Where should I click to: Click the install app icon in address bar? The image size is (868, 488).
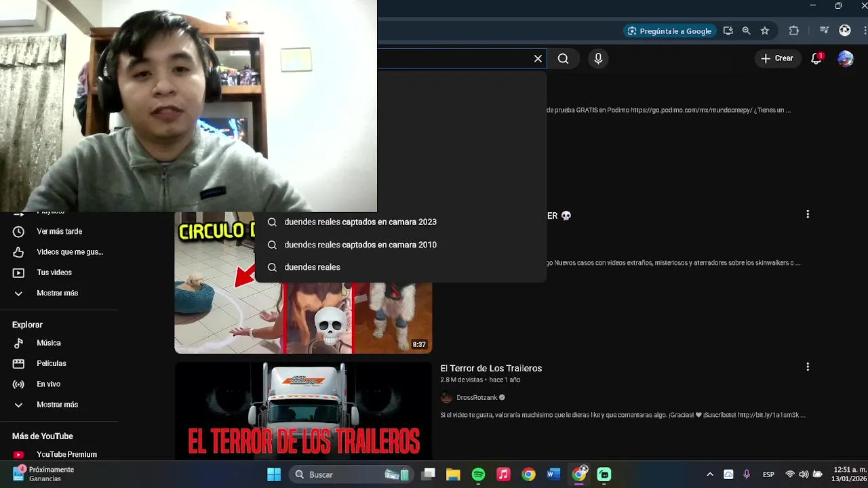[x=728, y=30]
